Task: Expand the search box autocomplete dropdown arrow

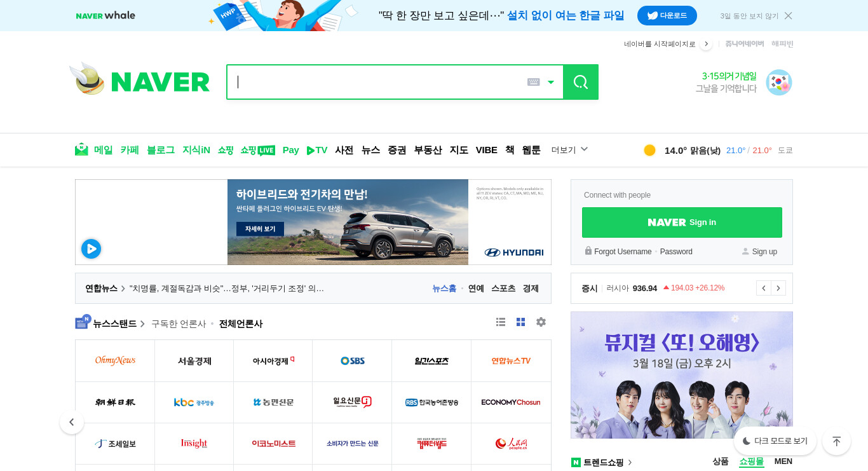Action: point(551,82)
